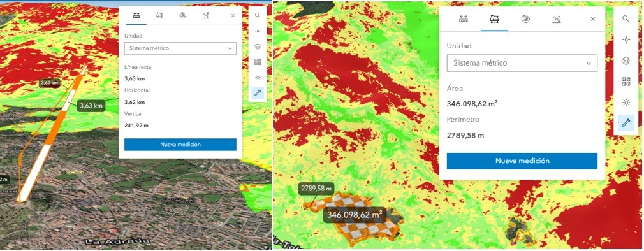Open daylight settings in left map toolbar

pyautogui.click(x=258, y=77)
